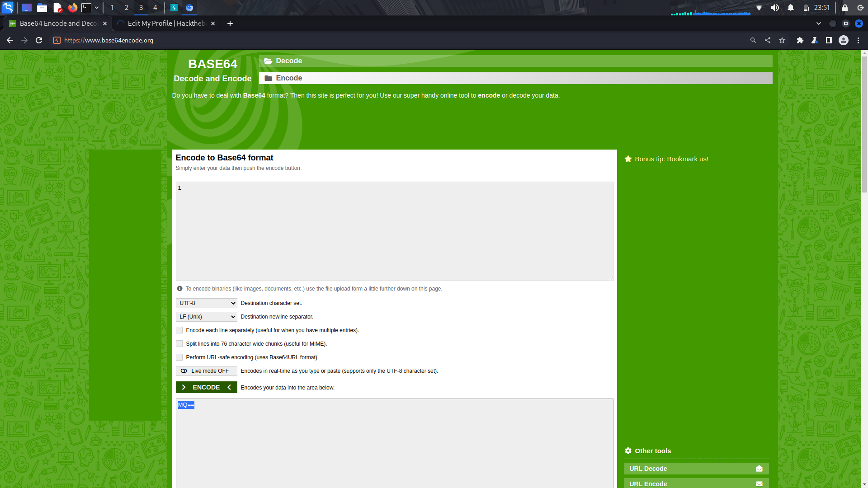Switch to workspace 4 in the taskbar
868x488 pixels.
[x=155, y=8]
